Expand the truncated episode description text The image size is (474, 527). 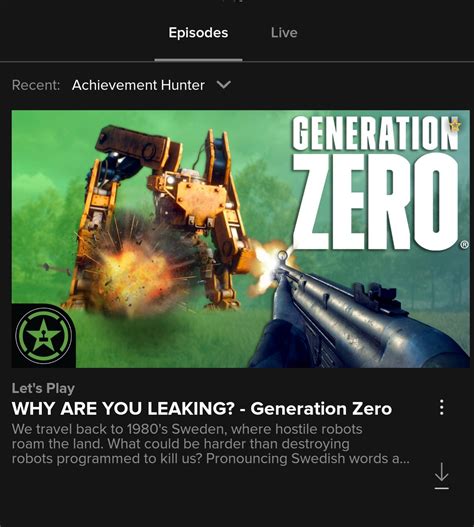tap(211, 444)
